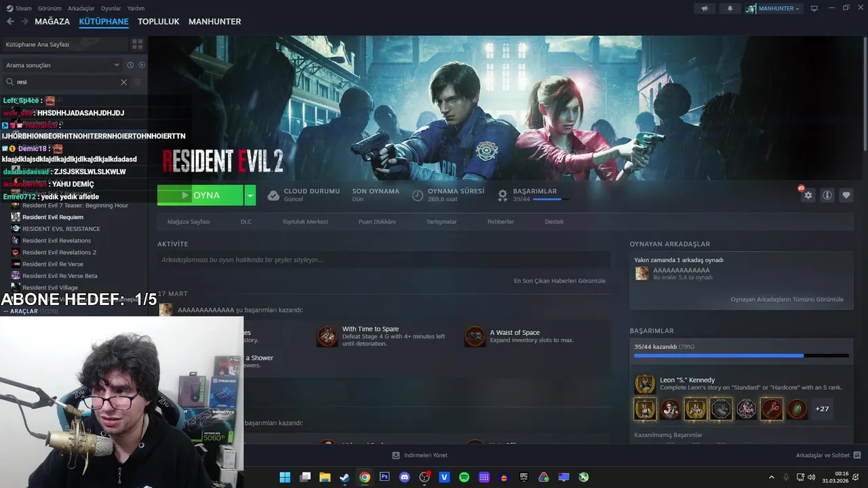
Task: Open the Rehberler tab
Action: tap(500, 222)
